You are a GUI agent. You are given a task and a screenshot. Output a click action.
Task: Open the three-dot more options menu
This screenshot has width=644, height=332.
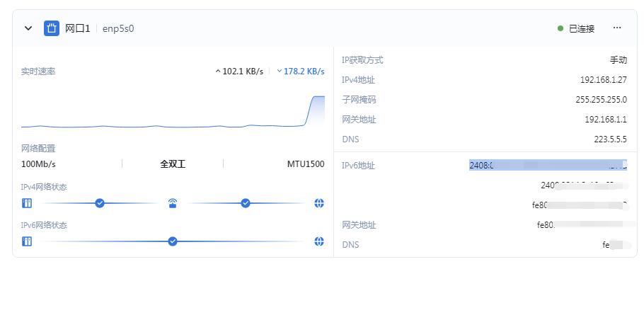(617, 28)
